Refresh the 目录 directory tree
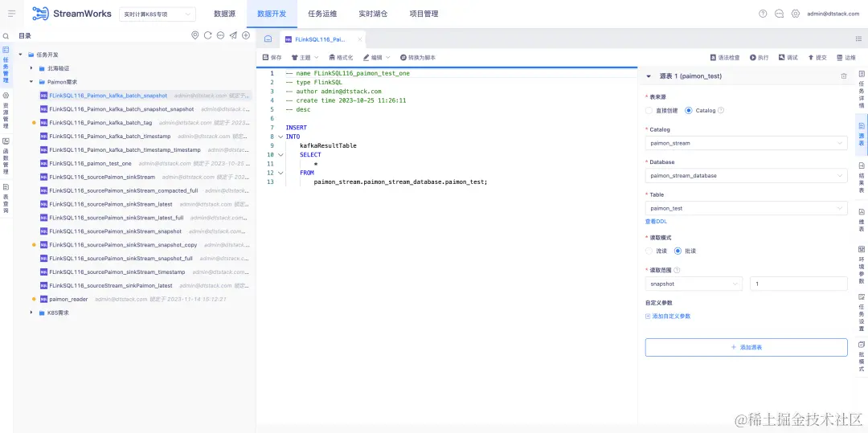The height and width of the screenshot is (433, 868). [x=207, y=35]
